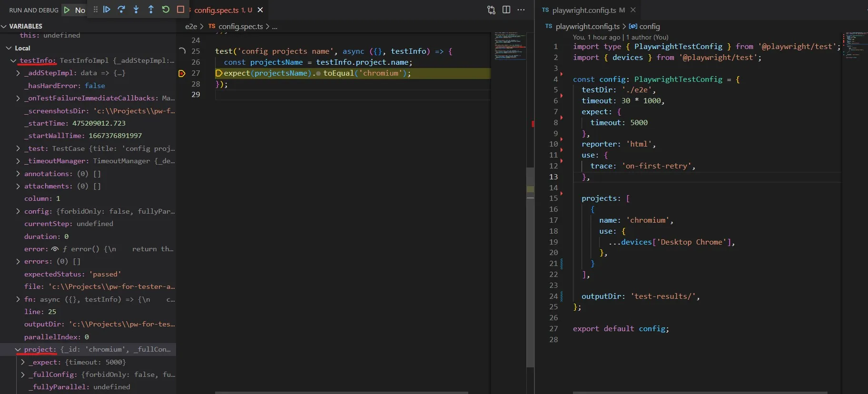Open the editor's More Actions ellipsis menu
The width and height of the screenshot is (868, 394).
pos(521,10)
